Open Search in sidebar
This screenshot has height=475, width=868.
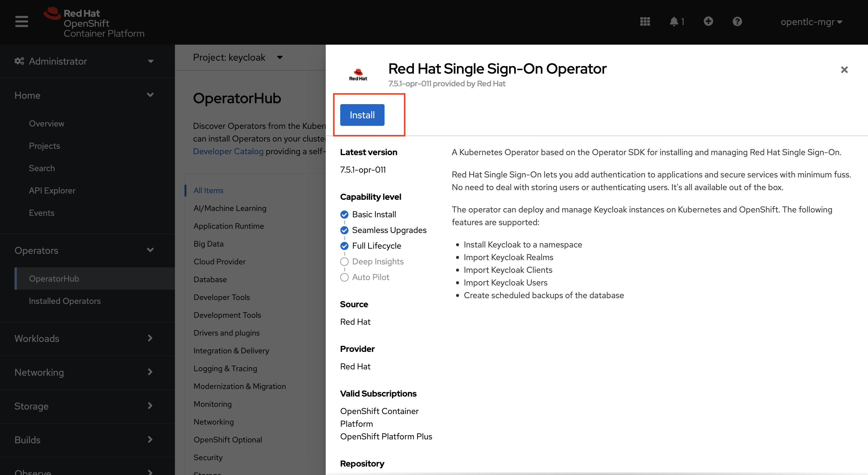point(42,168)
